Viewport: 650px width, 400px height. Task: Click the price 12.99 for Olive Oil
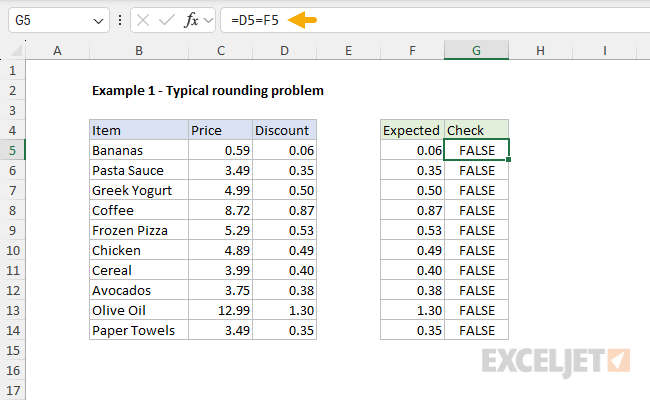click(221, 310)
